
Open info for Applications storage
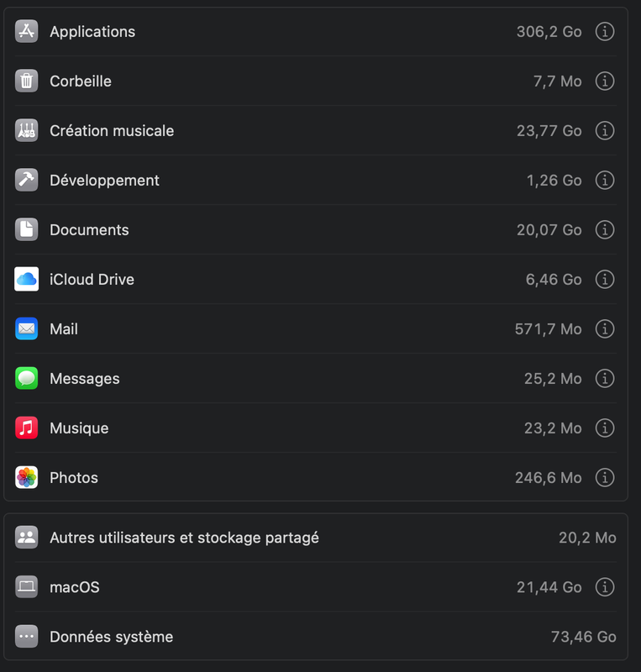coord(604,32)
